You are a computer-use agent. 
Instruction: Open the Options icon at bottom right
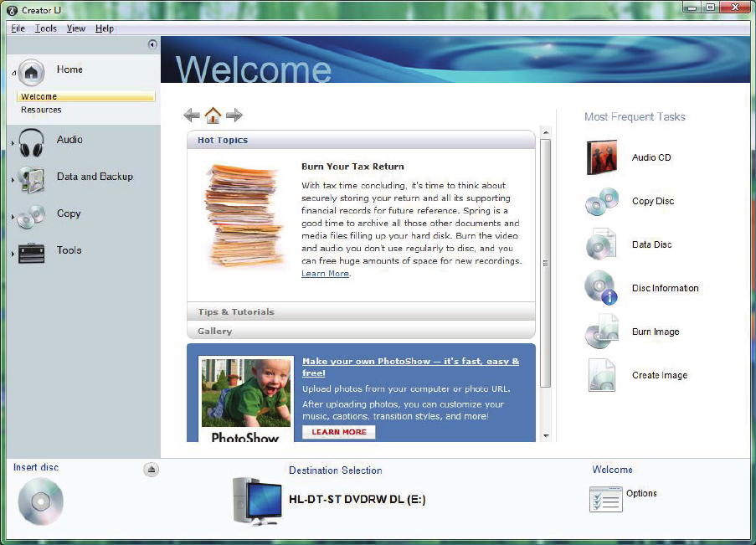click(x=606, y=499)
